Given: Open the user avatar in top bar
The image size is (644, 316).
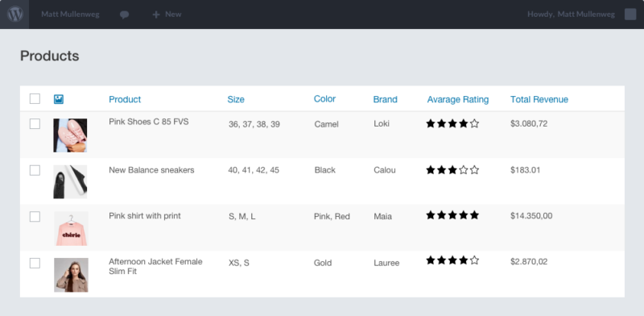Looking at the screenshot, I should (630, 15).
